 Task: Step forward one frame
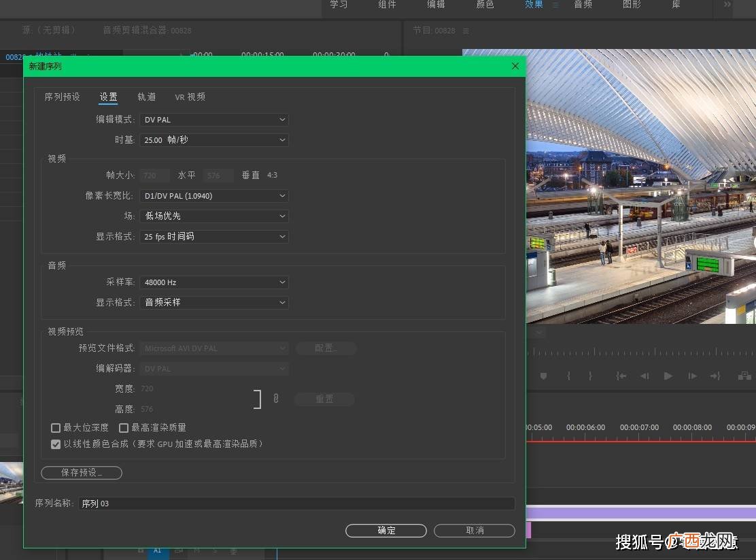click(692, 376)
